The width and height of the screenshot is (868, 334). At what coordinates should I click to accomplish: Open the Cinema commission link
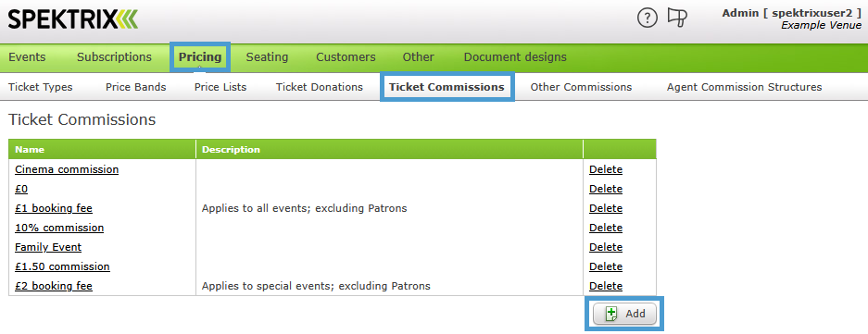67,169
